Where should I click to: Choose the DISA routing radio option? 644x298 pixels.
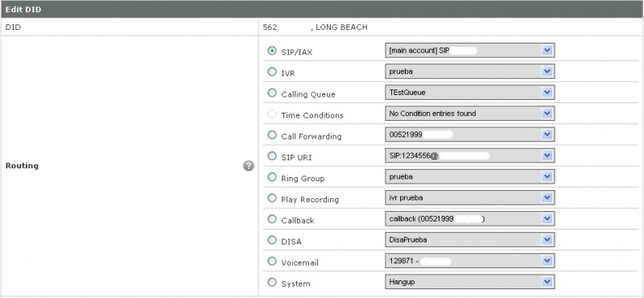point(272,240)
